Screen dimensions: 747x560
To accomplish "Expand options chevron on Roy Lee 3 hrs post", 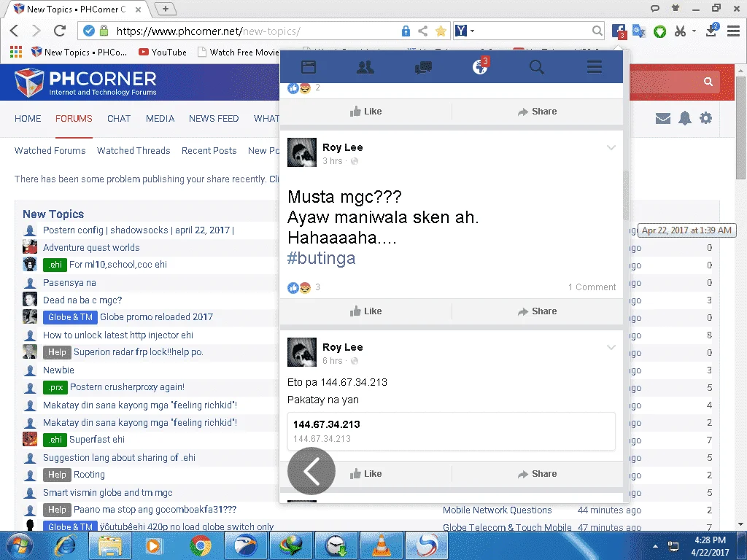I will coord(611,147).
